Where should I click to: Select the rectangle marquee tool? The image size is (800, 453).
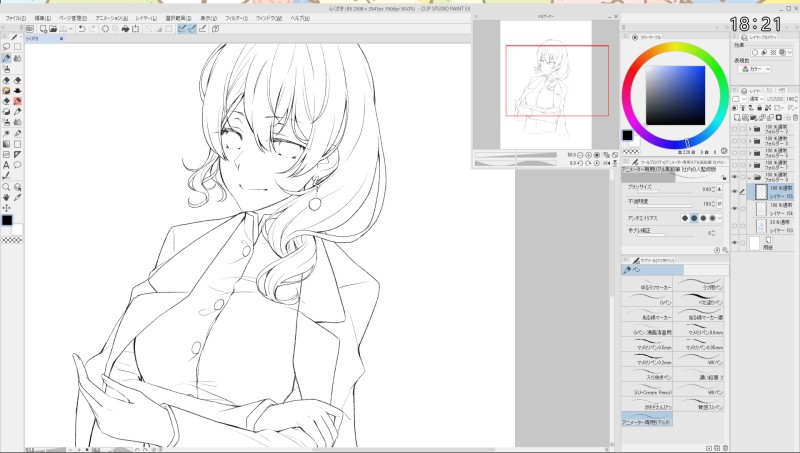coord(17,46)
